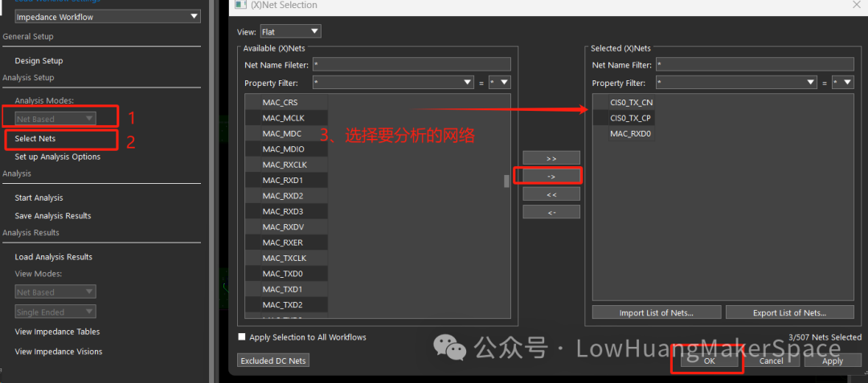Click Select Nets in Analysis Setup
The image size is (868, 383).
coord(35,139)
